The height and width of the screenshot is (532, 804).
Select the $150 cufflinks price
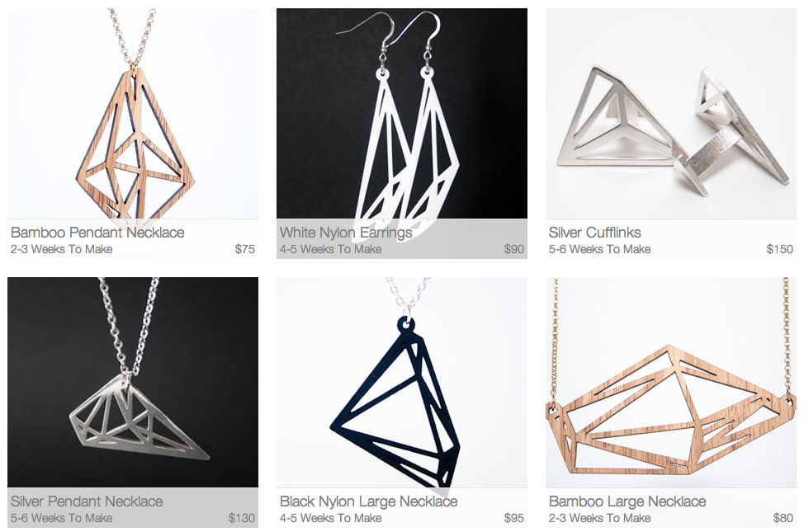[779, 250]
